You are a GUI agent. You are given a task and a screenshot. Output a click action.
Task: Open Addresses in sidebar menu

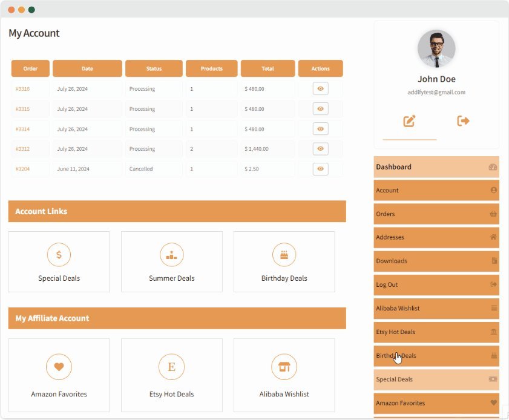coord(436,237)
